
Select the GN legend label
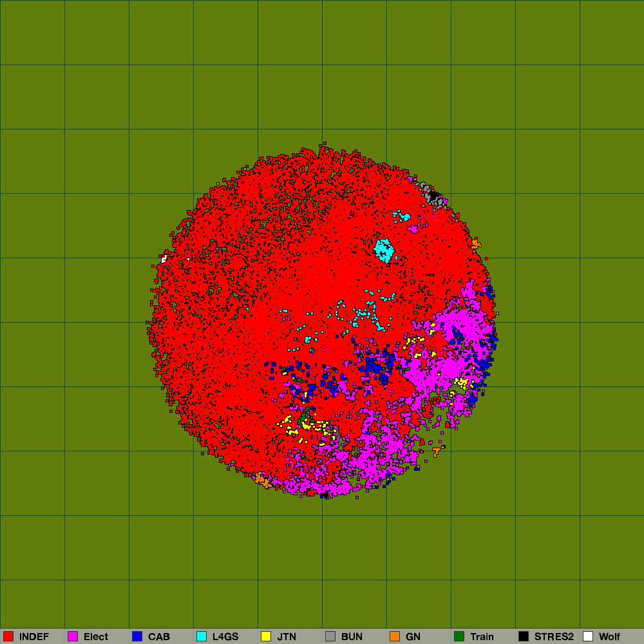[x=413, y=637]
